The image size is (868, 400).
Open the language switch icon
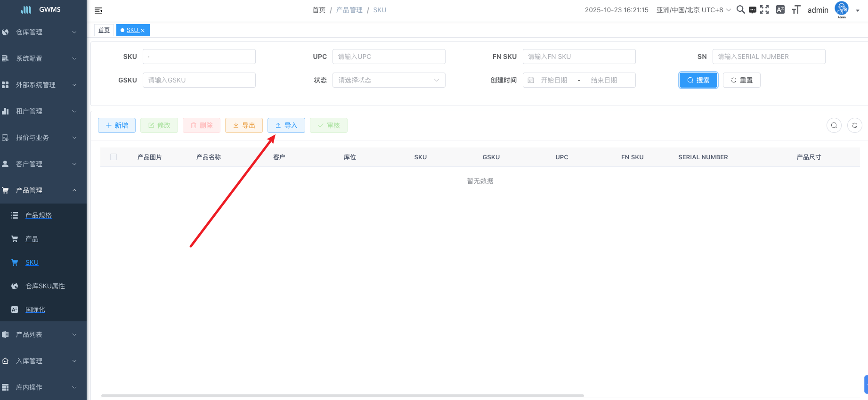pyautogui.click(x=780, y=10)
